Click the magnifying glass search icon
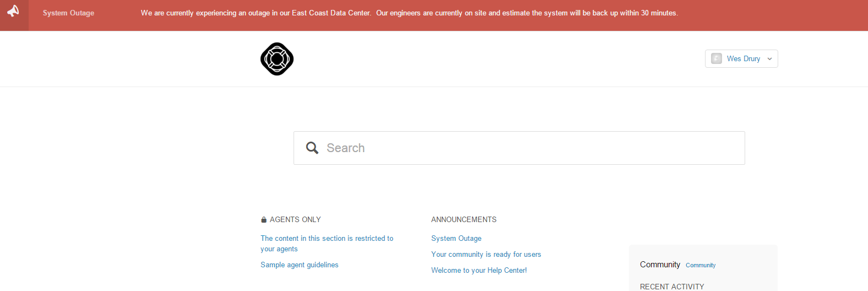Image resolution: width=868 pixels, height=291 pixels. (312, 148)
